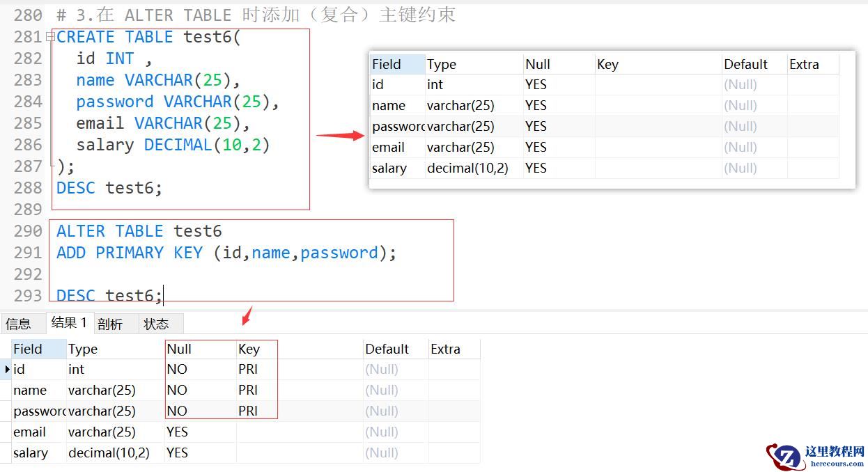Place cursor on 'CREATE TABLE test6(' line

[x=148, y=37]
